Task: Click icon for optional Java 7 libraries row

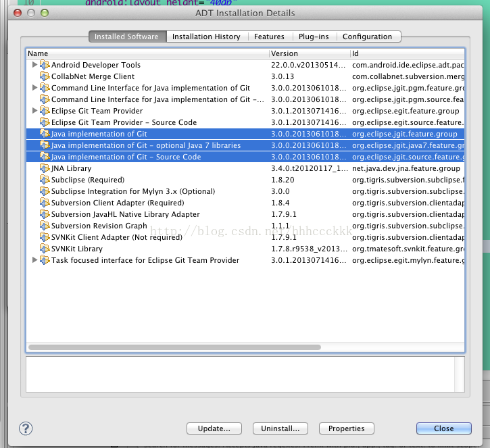Action: (x=45, y=145)
